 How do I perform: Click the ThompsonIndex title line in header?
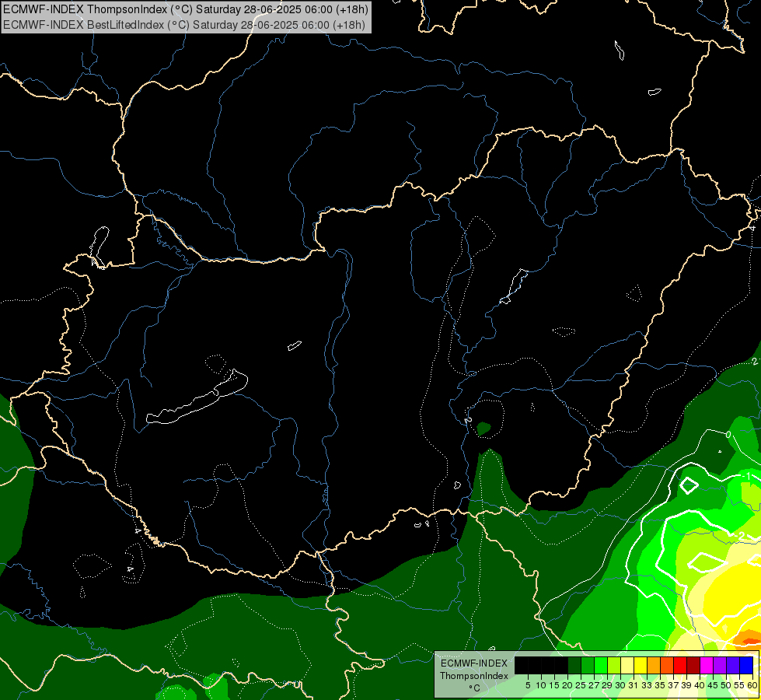point(186,9)
